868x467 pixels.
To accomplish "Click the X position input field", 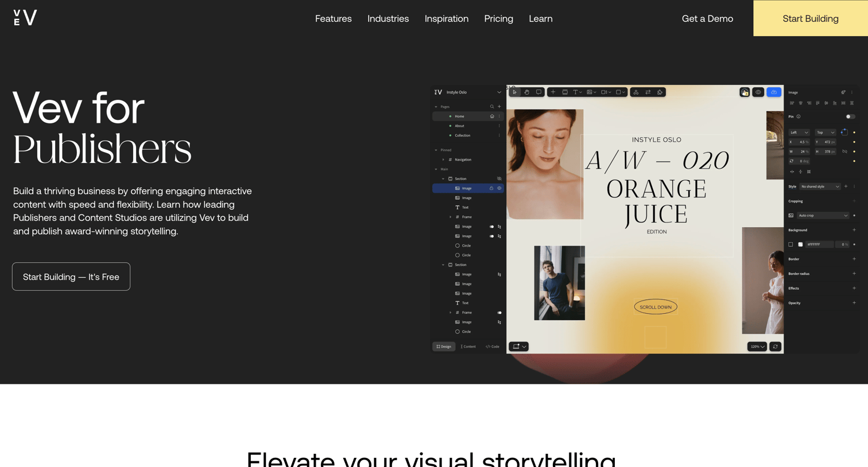I will click(799, 142).
